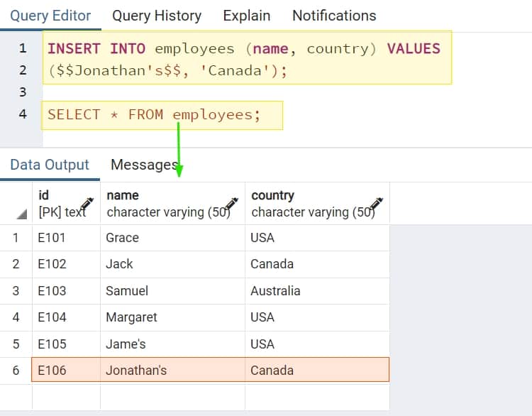Click the Jack name cell
532x416 pixels.
[x=172, y=264]
